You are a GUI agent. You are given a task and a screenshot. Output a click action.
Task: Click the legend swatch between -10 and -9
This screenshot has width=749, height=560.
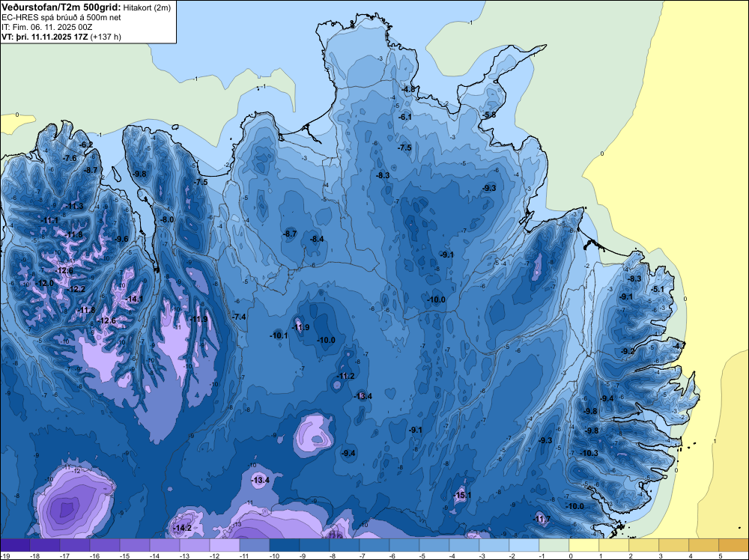(x=285, y=545)
